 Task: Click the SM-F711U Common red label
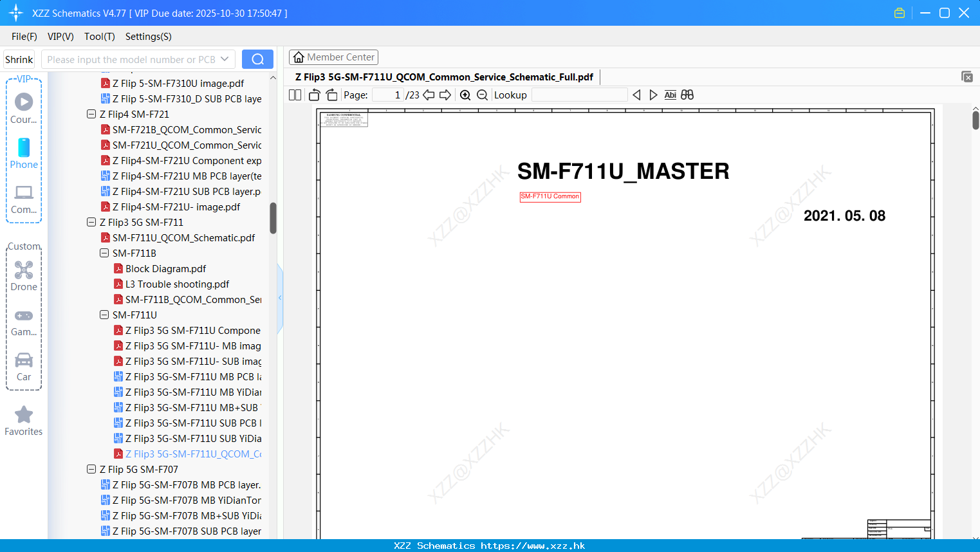(x=550, y=197)
